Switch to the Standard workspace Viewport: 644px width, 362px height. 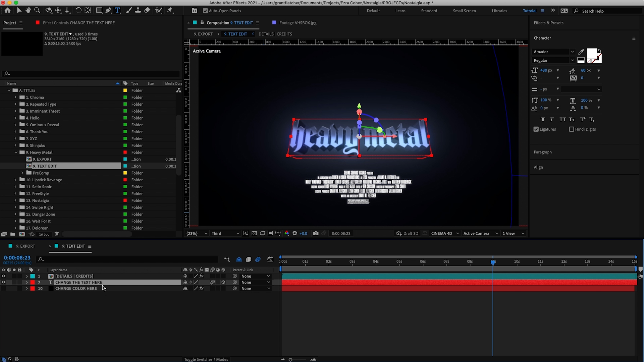[x=429, y=11]
